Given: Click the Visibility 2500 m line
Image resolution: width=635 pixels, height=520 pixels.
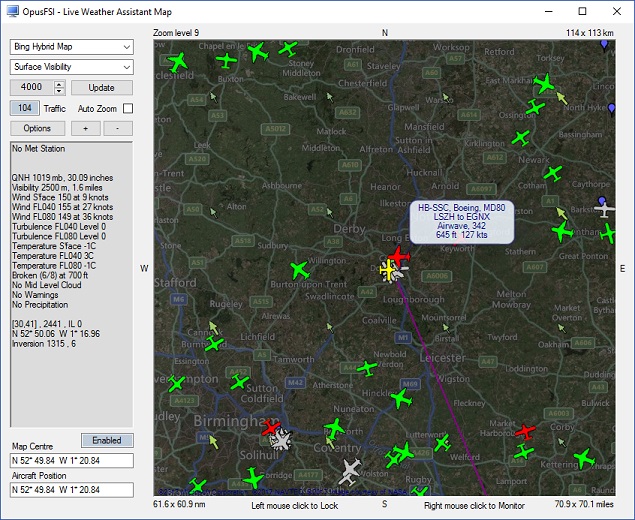Looking at the screenshot, I should [x=57, y=188].
